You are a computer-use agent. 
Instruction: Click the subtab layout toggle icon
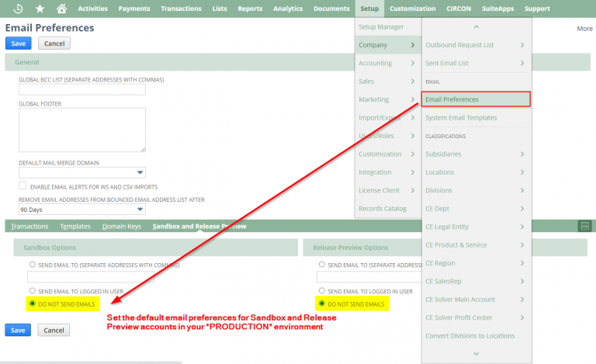coord(584,226)
